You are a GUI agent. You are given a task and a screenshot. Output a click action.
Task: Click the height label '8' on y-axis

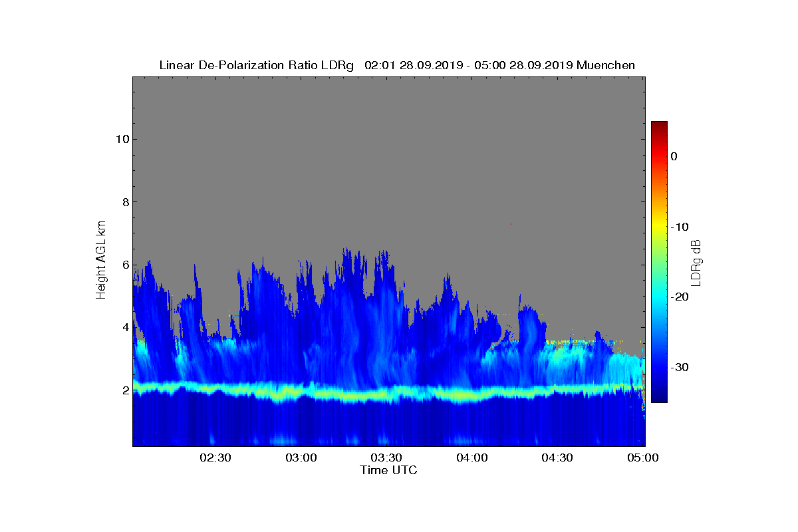click(x=125, y=202)
